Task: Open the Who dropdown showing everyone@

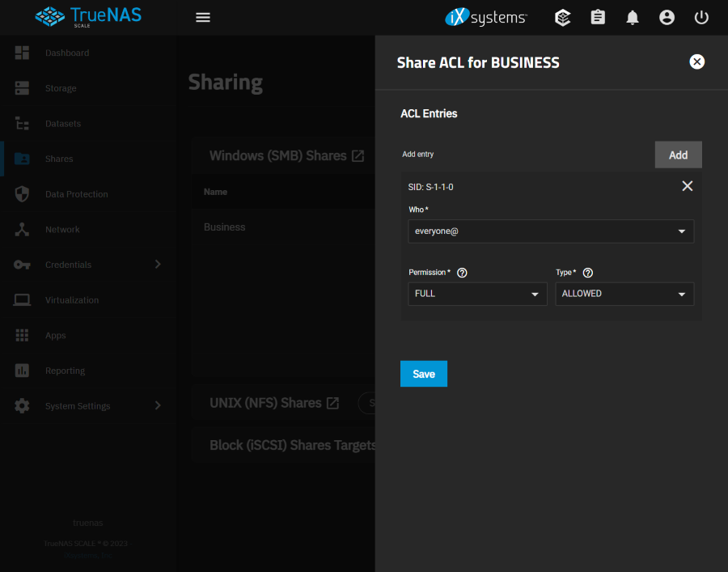Action: coord(550,231)
